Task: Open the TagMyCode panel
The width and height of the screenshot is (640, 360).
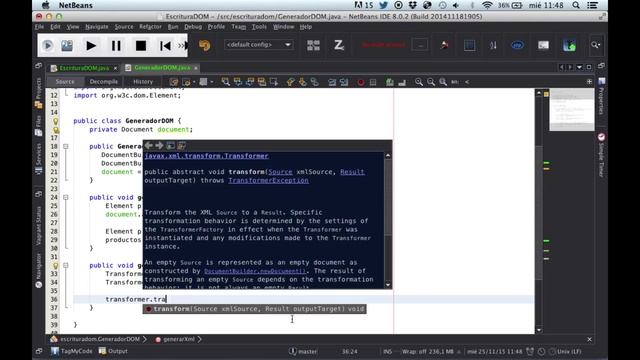Action: click(72, 351)
